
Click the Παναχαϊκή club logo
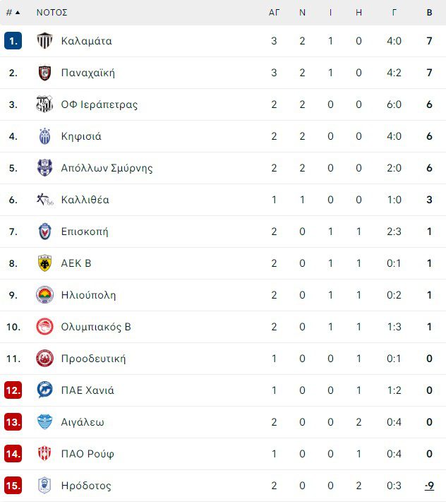coord(44,73)
